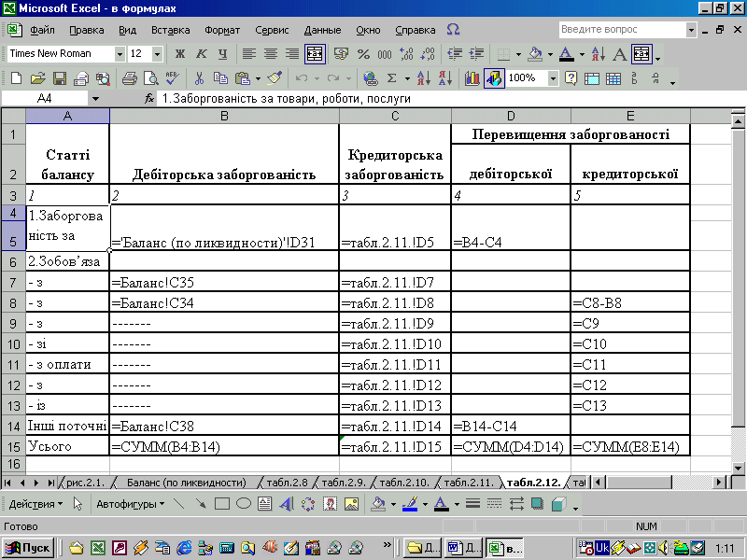Open Вставка menu
This screenshot has height=560, width=747.
click(171, 30)
